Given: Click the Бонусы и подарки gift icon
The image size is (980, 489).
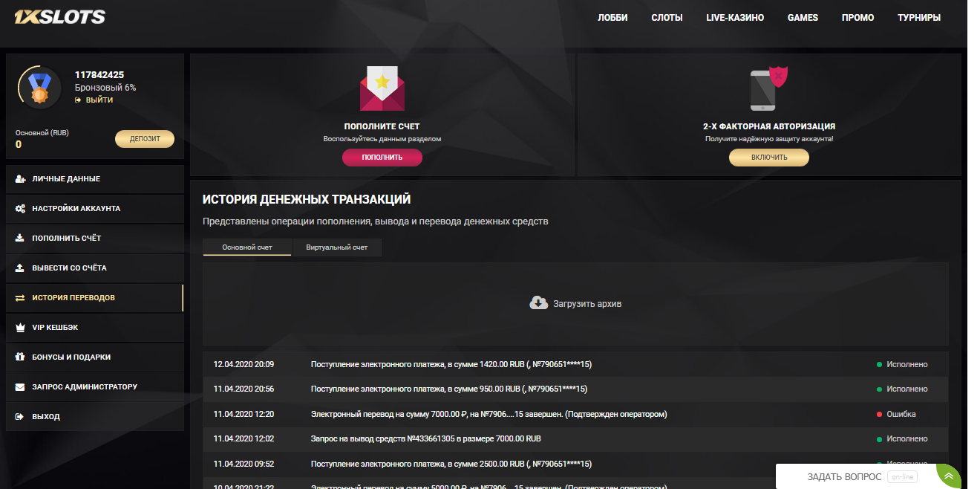Looking at the screenshot, I should coord(19,357).
